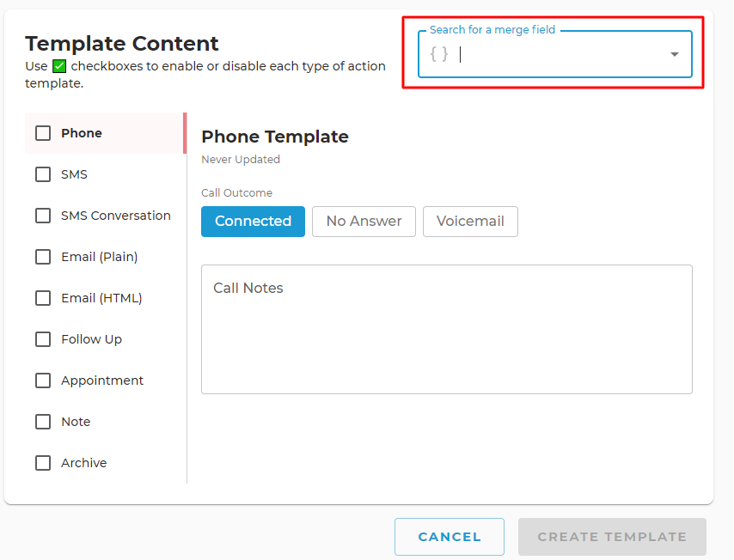The width and height of the screenshot is (734, 560).
Task: Open the SMS Conversation template tab
Action: (x=116, y=216)
